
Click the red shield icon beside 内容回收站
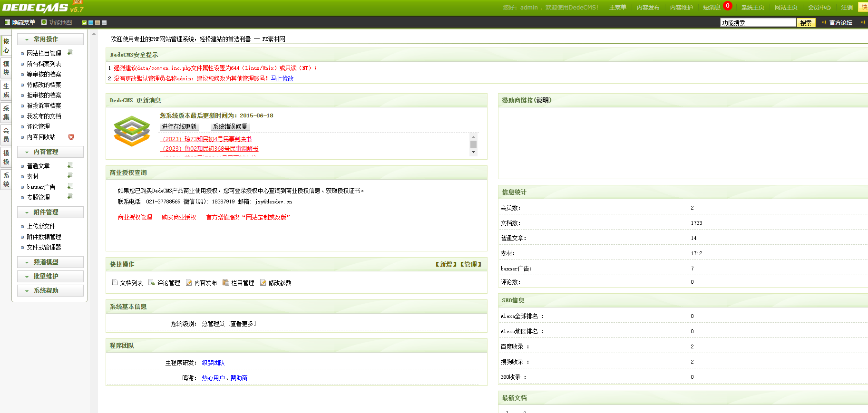click(71, 137)
